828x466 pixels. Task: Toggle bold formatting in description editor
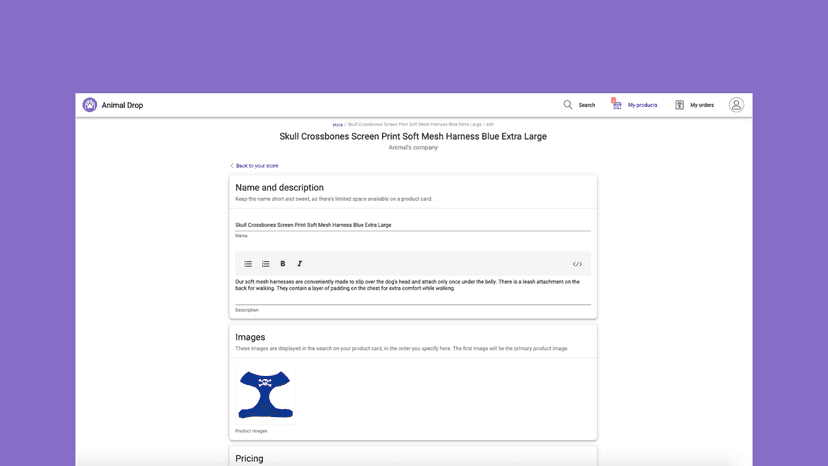(x=283, y=264)
